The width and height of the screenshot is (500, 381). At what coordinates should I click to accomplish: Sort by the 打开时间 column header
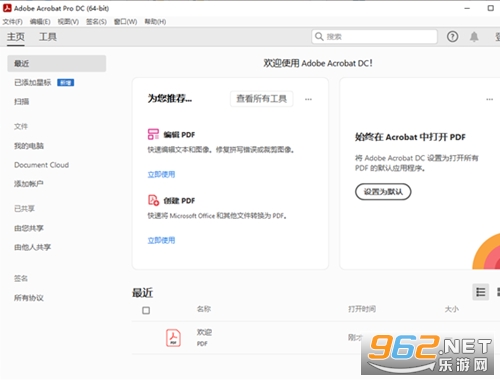tap(362, 309)
